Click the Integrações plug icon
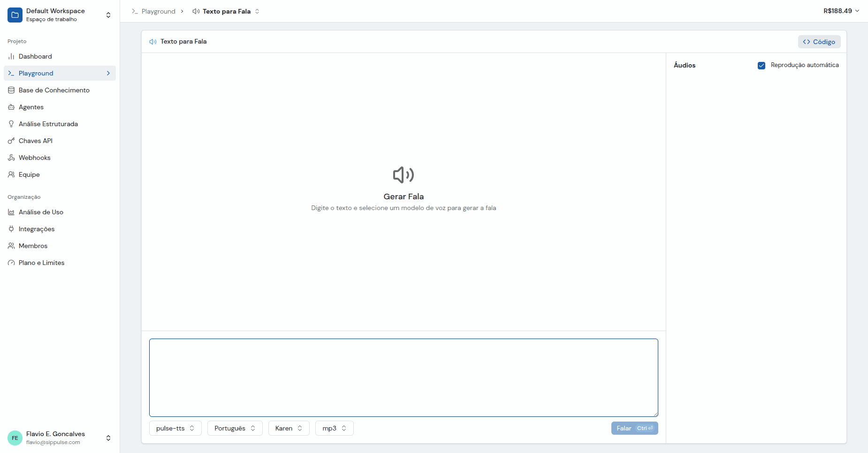 pyautogui.click(x=11, y=229)
